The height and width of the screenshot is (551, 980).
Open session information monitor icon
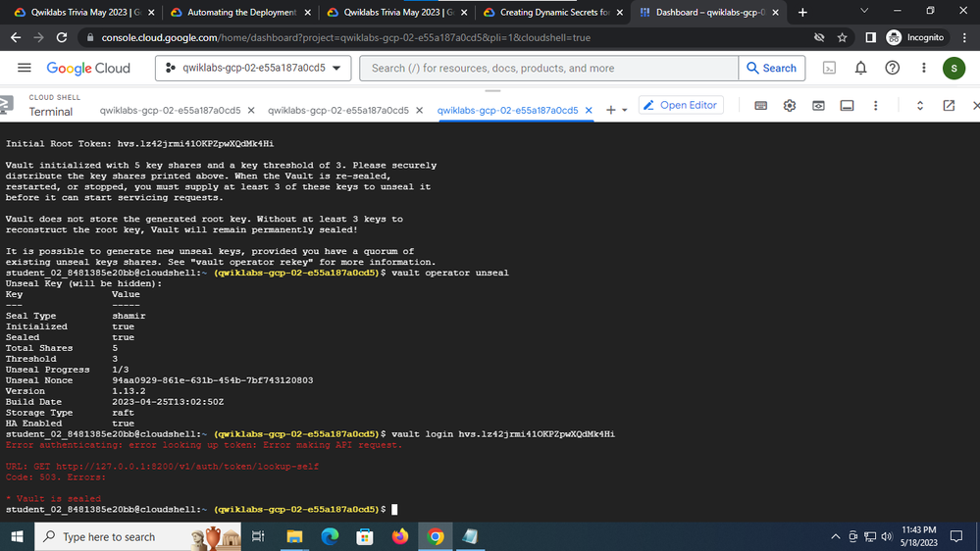tap(847, 106)
